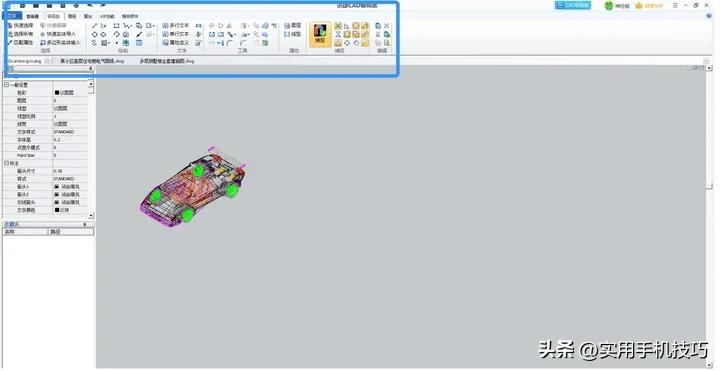Click the Mirror tool icon in the Tools (工具) group
This screenshot has width=720, height=371.
[229, 26]
